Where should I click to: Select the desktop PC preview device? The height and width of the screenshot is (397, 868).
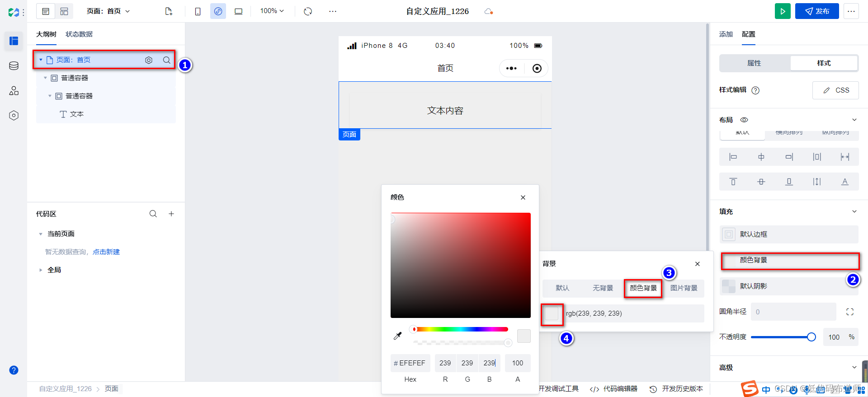pyautogui.click(x=238, y=11)
